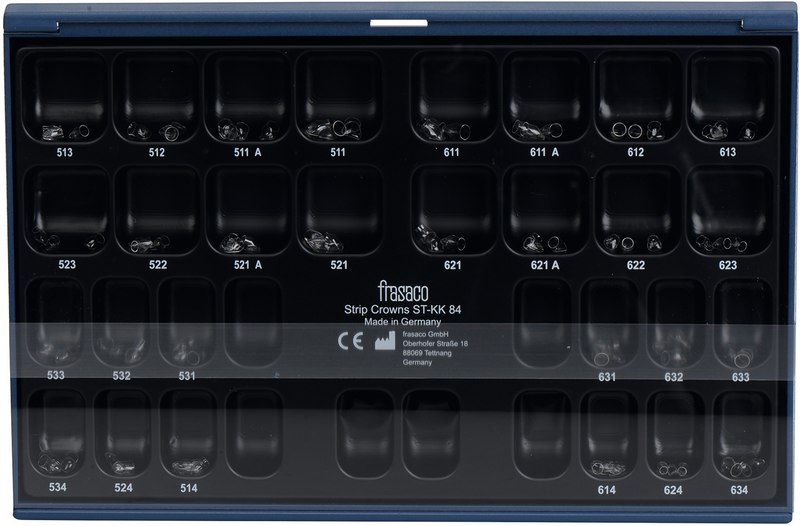This screenshot has height=526, width=800.
Task: Choose the compartment labeled 611
Action: click(453, 98)
